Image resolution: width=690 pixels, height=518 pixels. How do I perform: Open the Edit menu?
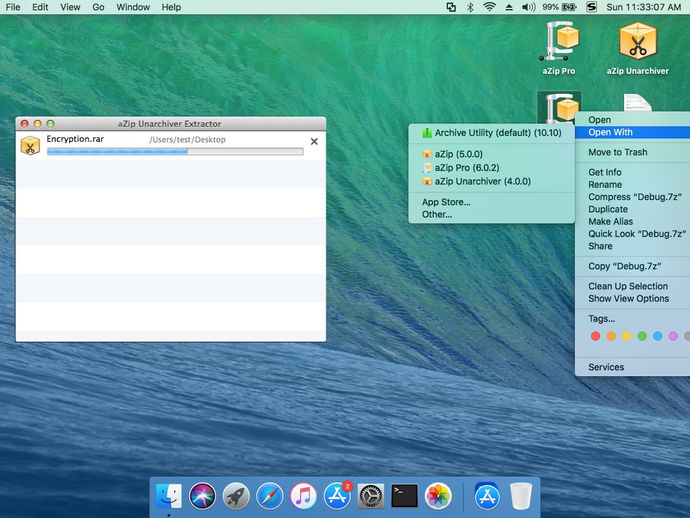coord(40,7)
